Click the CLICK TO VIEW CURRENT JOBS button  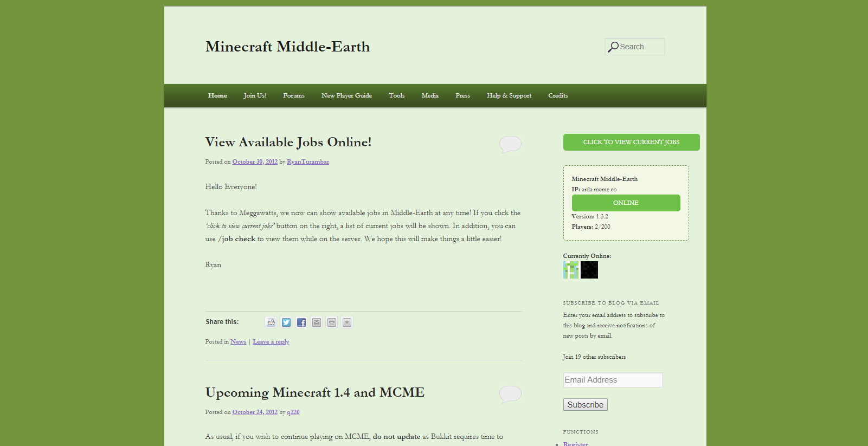[632, 142]
